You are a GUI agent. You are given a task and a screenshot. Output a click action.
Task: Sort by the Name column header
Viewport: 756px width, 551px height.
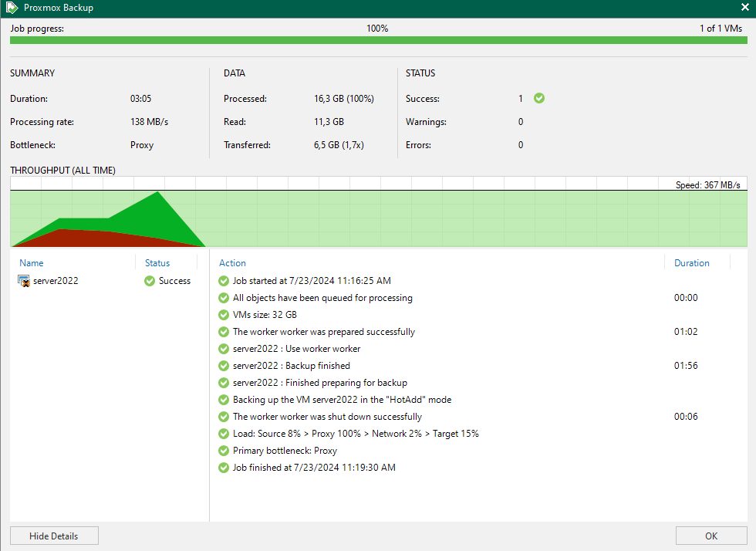click(32, 263)
